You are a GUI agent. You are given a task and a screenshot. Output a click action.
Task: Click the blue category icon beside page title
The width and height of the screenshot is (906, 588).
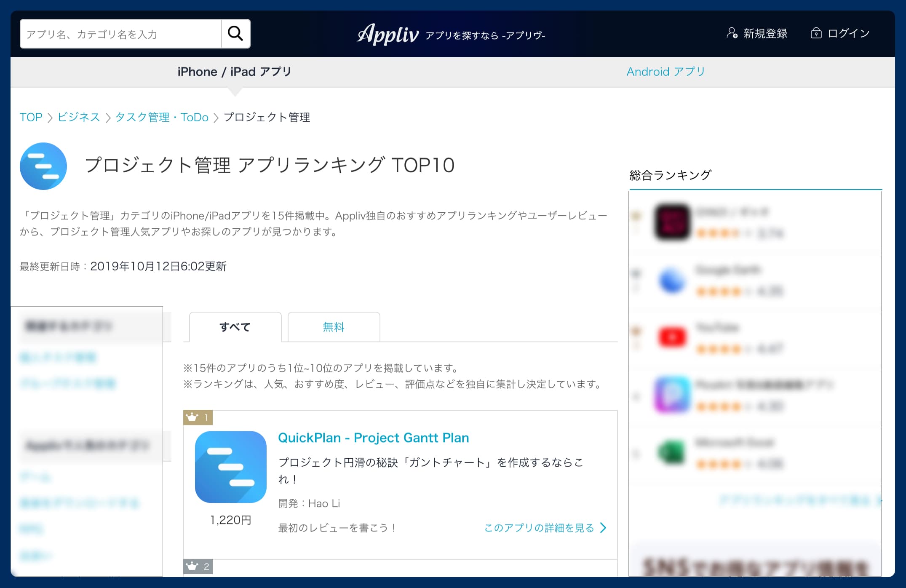(x=43, y=166)
